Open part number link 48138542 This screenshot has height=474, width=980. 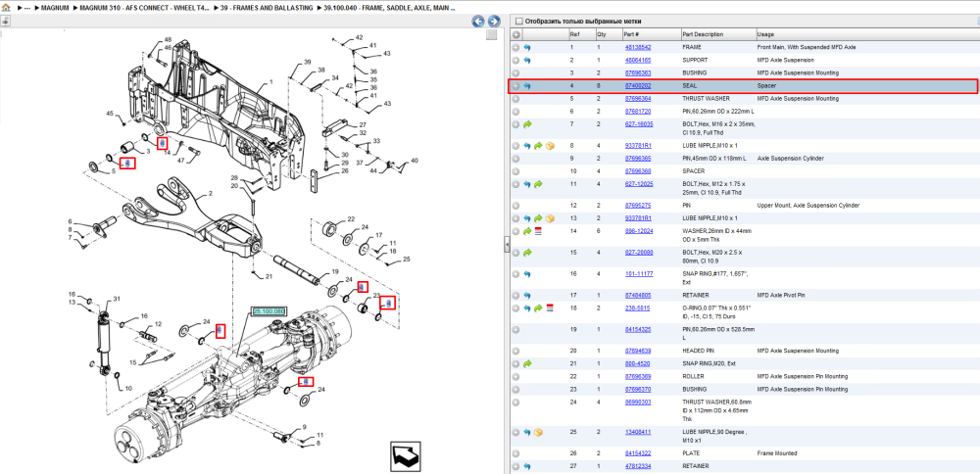[638, 47]
